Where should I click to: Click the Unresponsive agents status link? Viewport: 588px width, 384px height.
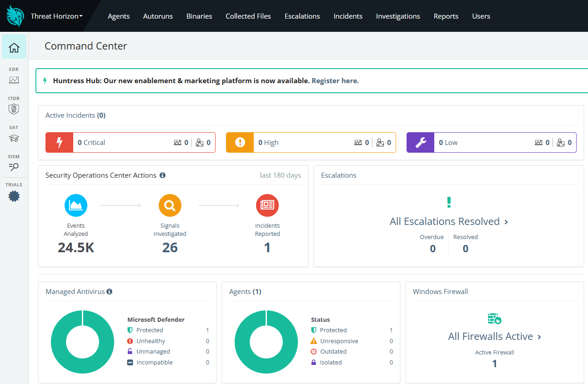tap(339, 341)
